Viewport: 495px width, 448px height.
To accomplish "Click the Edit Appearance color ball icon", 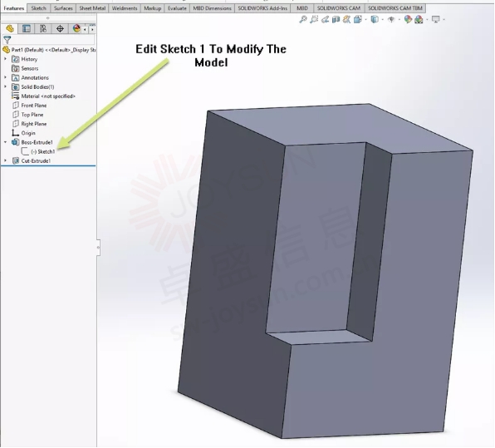I will [408, 20].
